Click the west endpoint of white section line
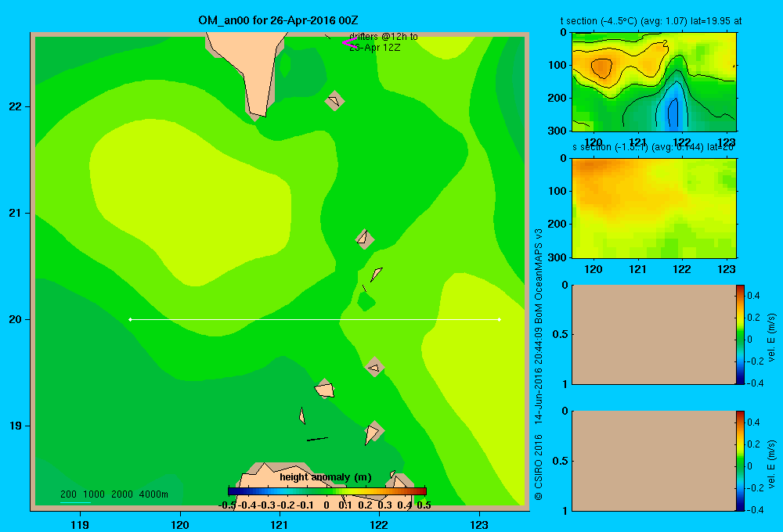Viewport: 783px width, 532px height. click(130, 319)
